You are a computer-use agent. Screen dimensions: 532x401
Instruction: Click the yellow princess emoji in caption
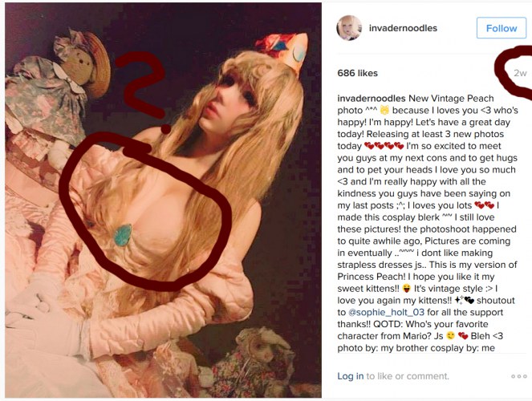pyautogui.click(x=384, y=110)
